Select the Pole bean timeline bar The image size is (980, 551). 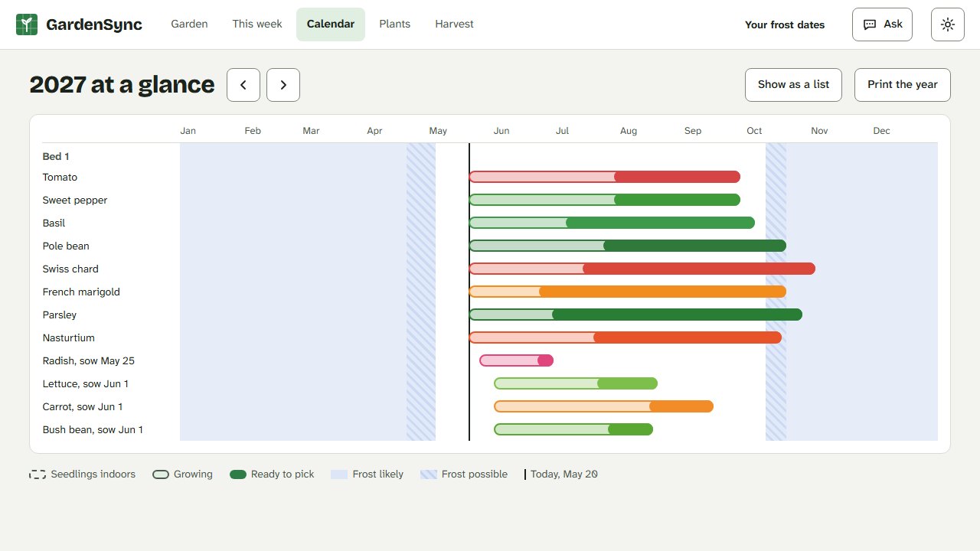pyautogui.click(x=628, y=246)
